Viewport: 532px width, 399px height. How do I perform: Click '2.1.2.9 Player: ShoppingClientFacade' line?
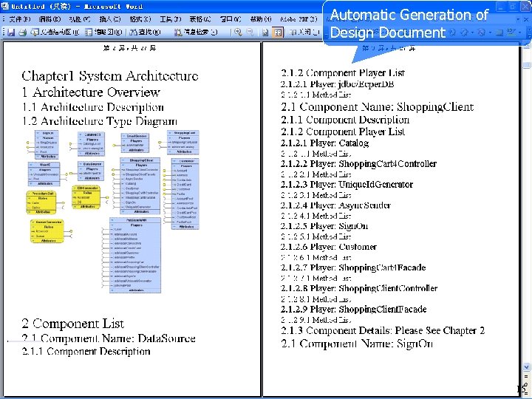[353, 309]
